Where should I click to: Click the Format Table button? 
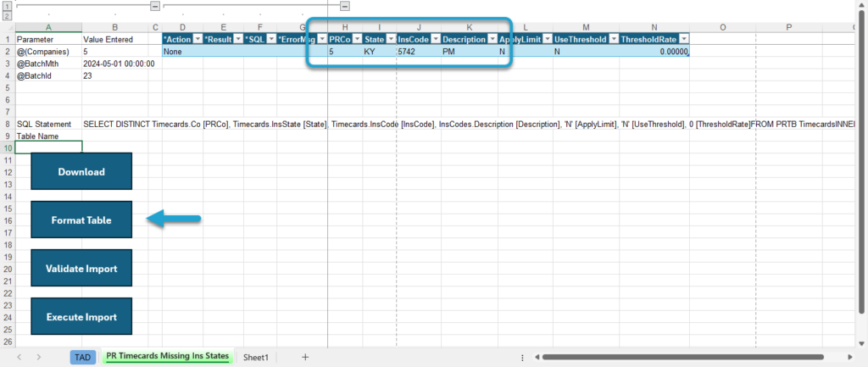(81, 220)
